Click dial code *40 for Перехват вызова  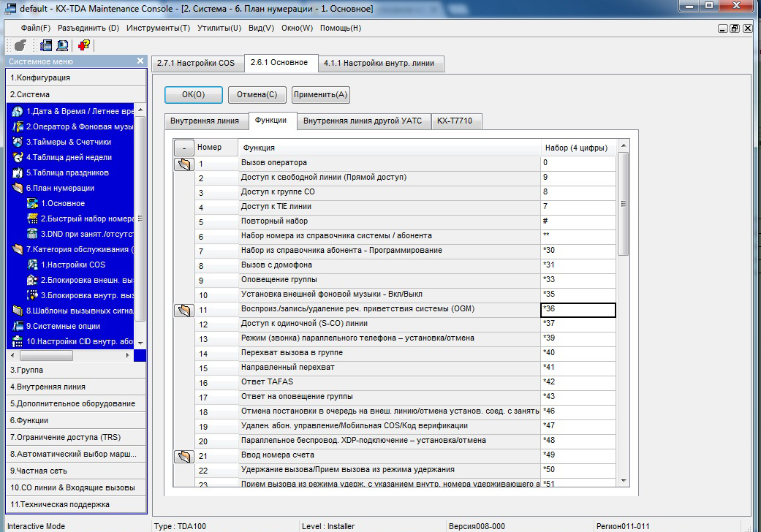pos(578,353)
